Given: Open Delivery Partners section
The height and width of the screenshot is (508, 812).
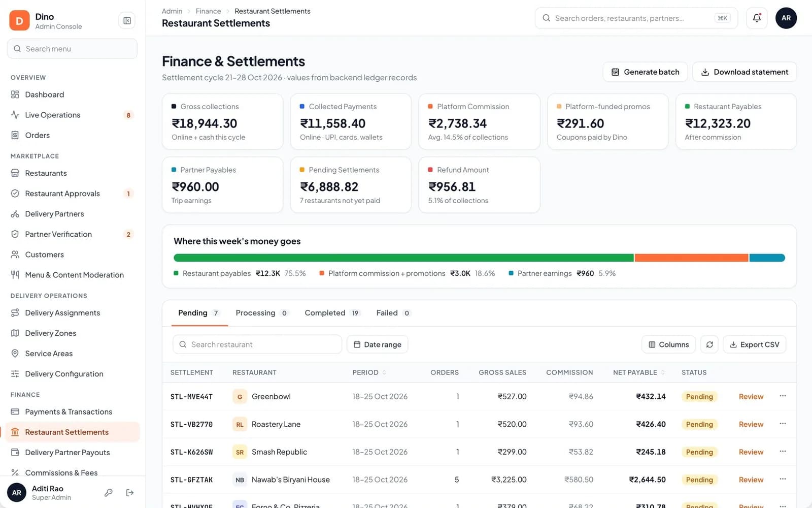Looking at the screenshot, I should (x=72, y=214).
